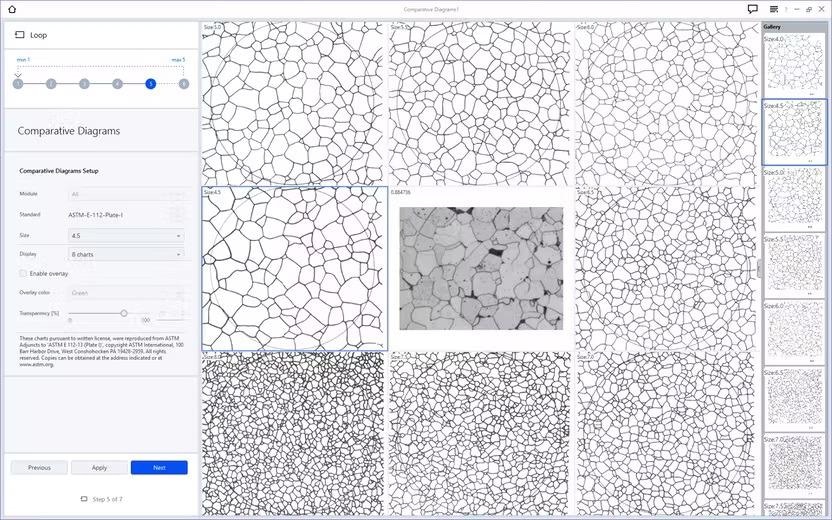Select the active step 5 circle
The image size is (832, 520).
(x=151, y=84)
